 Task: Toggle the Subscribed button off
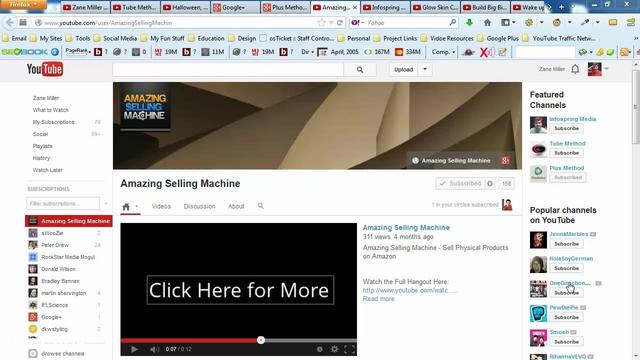(460, 184)
